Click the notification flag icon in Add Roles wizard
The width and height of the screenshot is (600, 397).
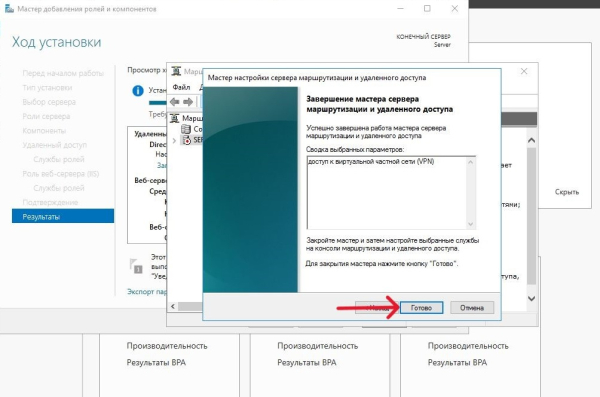(135, 266)
